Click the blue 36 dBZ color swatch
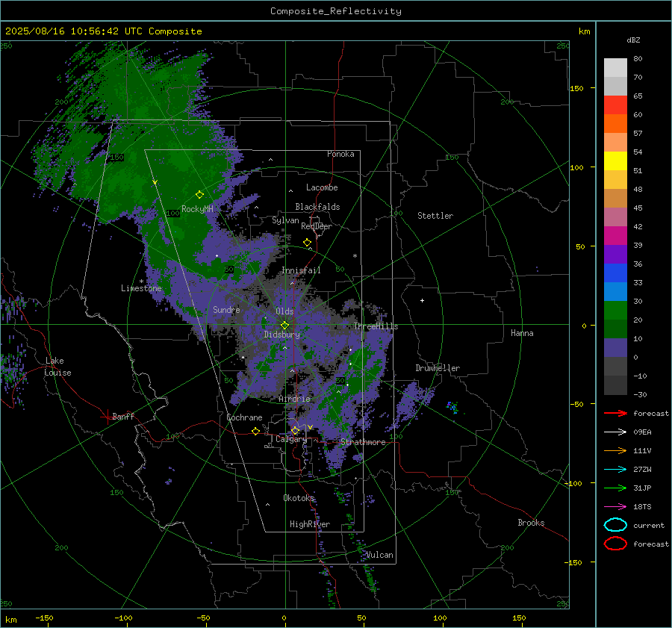The image size is (672, 628). [x=615, y=273]
